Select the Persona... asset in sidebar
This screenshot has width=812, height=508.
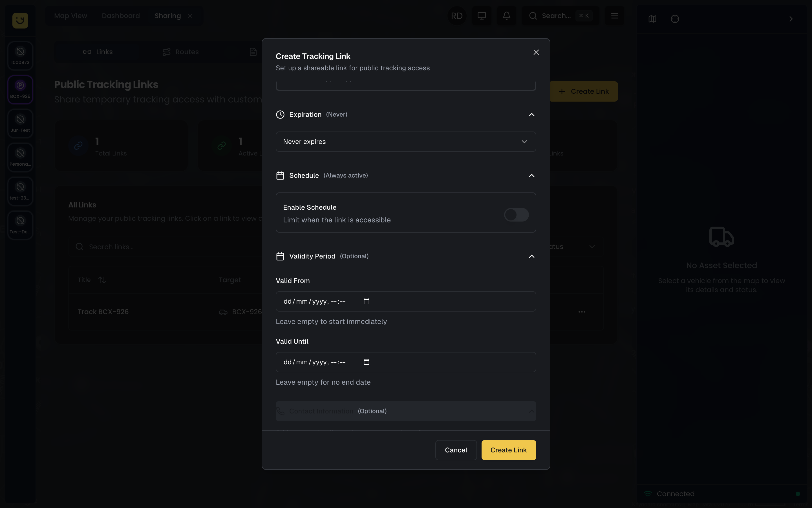click(x=20, y=157)
